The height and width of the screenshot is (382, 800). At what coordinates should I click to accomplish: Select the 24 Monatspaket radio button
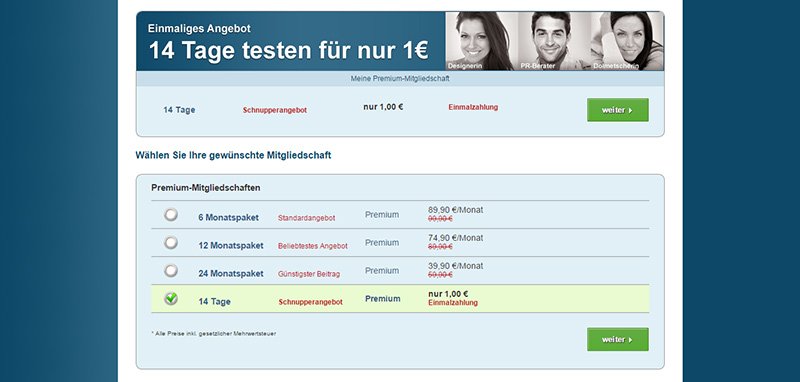pyautogui.click(x=171, y=271)
